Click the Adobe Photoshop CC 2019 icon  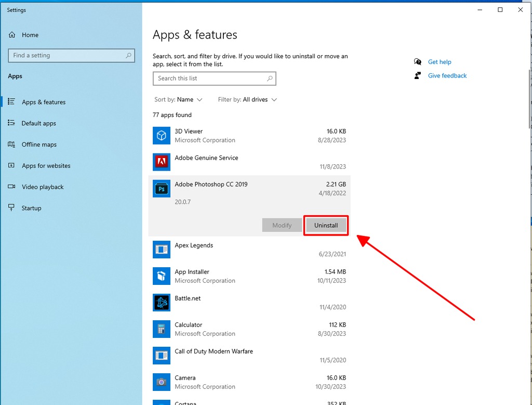pos(162,188)
